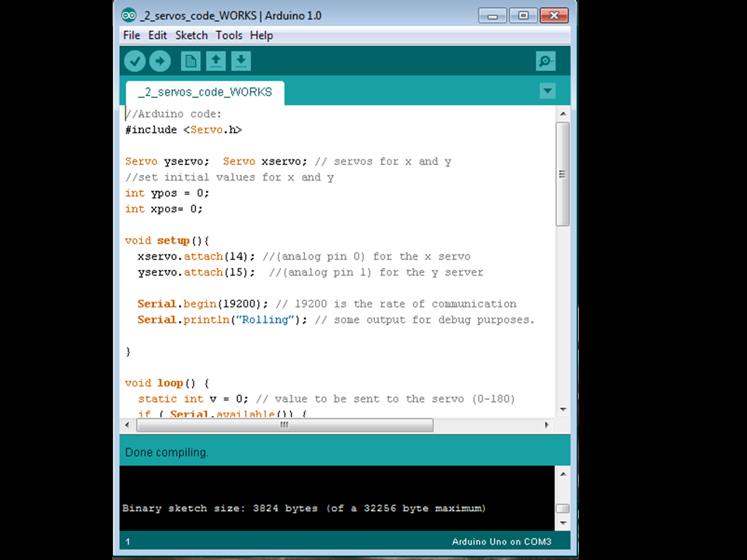Click the console scroll up arrow
This screenshot has height=560, width=747.
[x=563, y=474]
